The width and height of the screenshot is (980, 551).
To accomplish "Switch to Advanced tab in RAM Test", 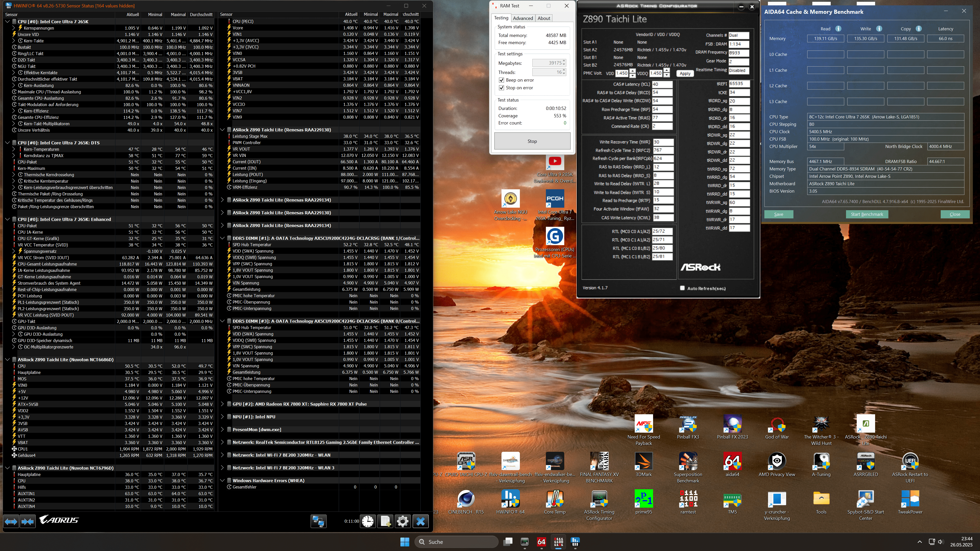I will point(523,18).
